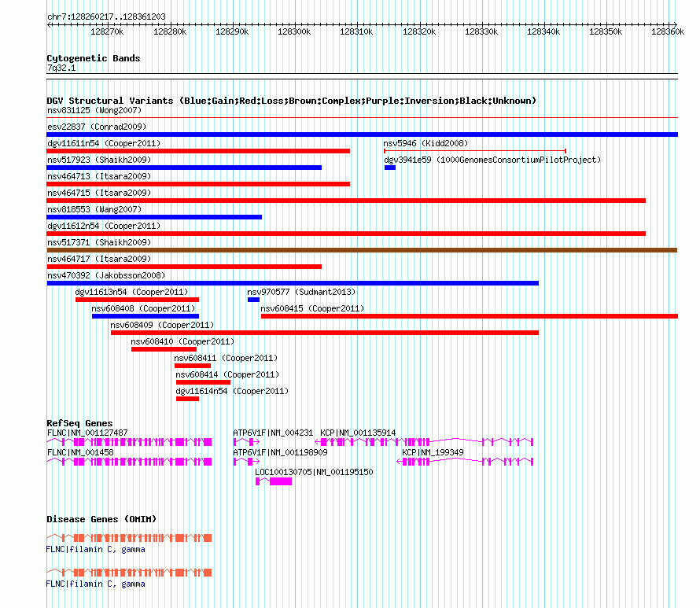Screen dimensions: 700x608
Task: Open the nsv464717 (Itsara2009) label
Action: click(x=99, y=259)
